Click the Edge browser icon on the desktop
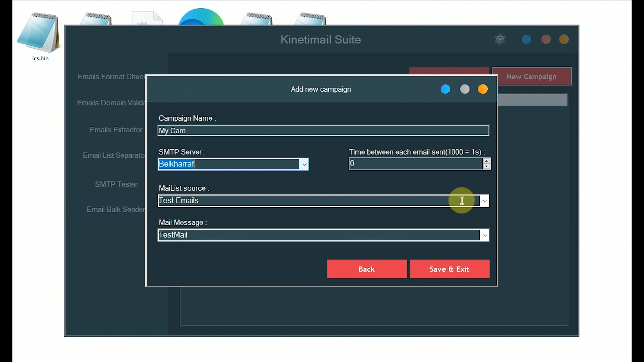The height and width of the screenshot is (362, 644). [201, 17]
